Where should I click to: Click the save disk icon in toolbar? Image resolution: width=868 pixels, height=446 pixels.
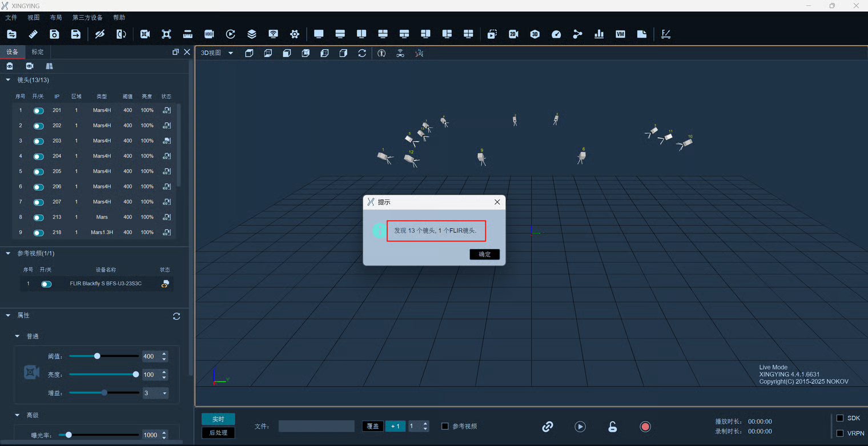point(54,34)
